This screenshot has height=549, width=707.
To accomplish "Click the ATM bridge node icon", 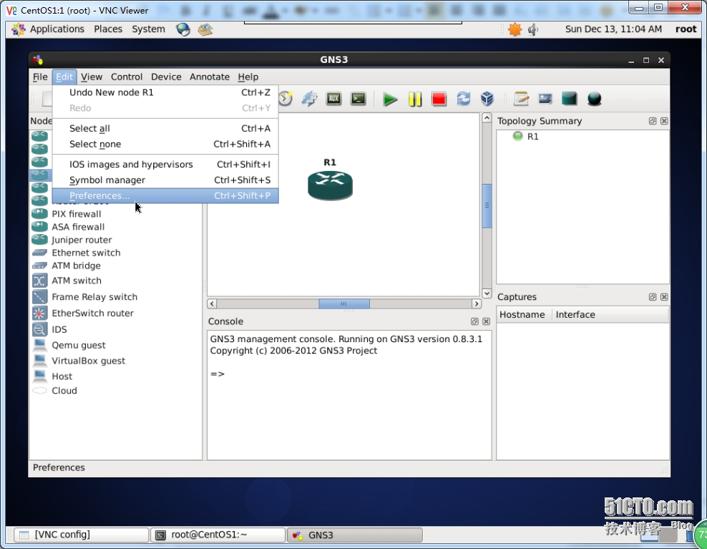I will tap(40, 265).
